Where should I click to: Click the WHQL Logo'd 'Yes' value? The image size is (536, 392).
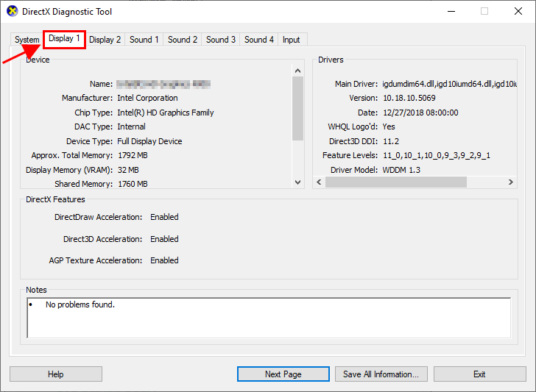click(389, 126)
